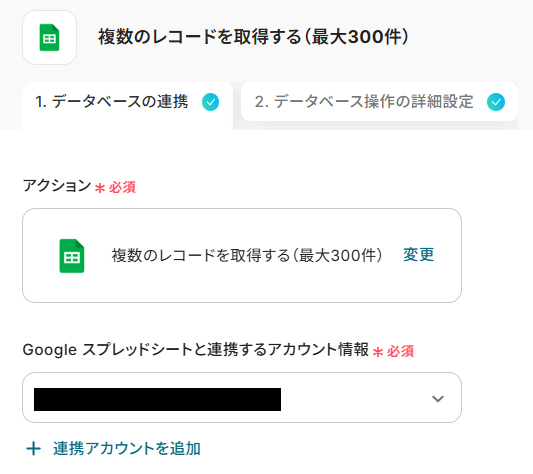Open the account dropdown using its chevron arrow

click(x=437, y=398)
